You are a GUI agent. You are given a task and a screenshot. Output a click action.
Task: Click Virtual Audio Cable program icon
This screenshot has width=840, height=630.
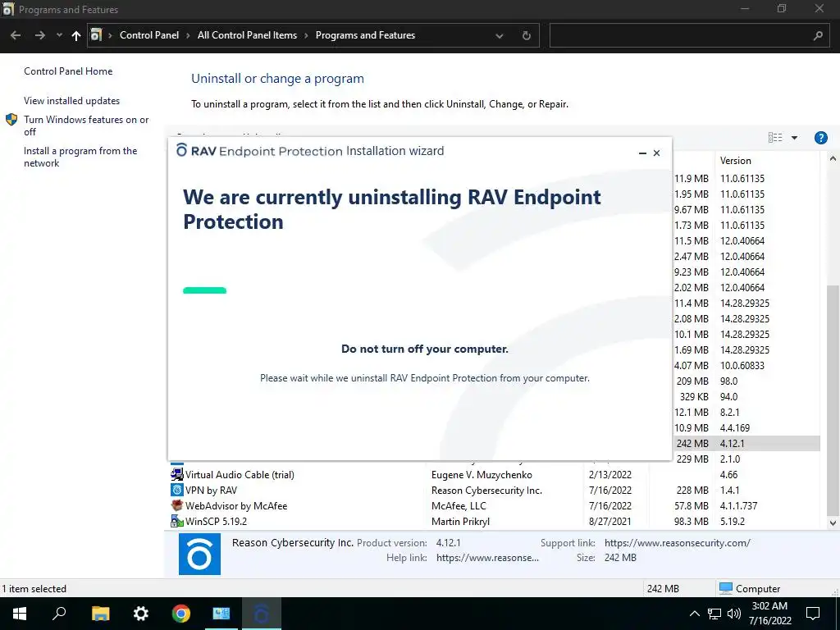click(x=177, y=474)
